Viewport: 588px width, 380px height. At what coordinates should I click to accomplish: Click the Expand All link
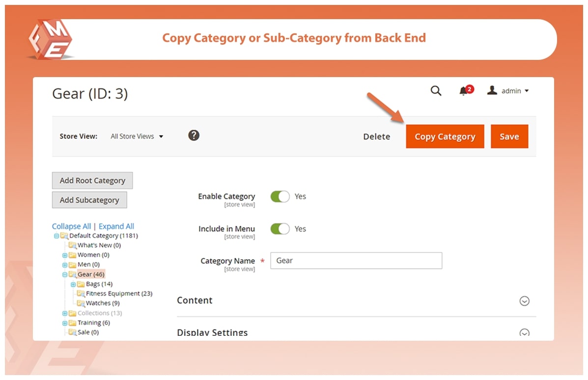tap(116, 226)
